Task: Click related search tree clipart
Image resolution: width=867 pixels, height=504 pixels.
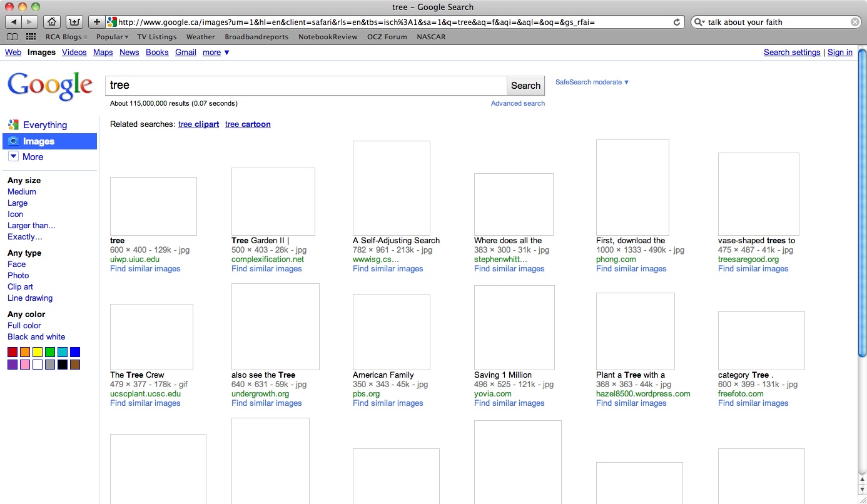Action: [198, 124]
